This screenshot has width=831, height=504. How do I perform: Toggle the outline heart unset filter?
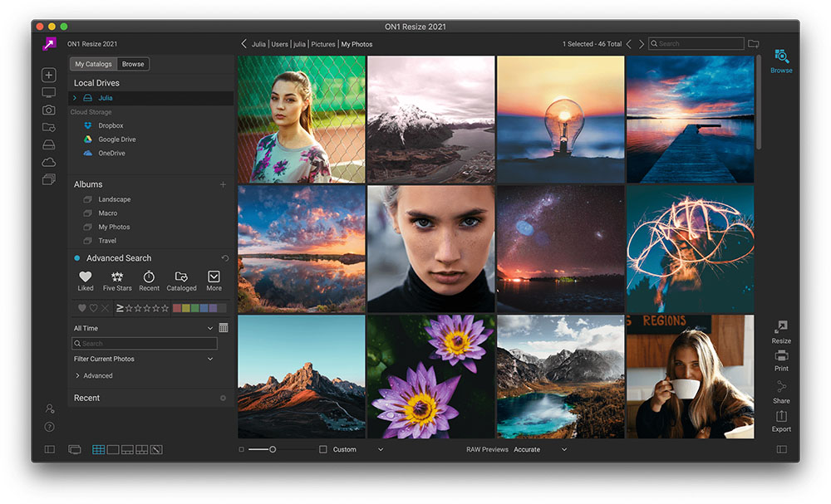click(93, 307)
